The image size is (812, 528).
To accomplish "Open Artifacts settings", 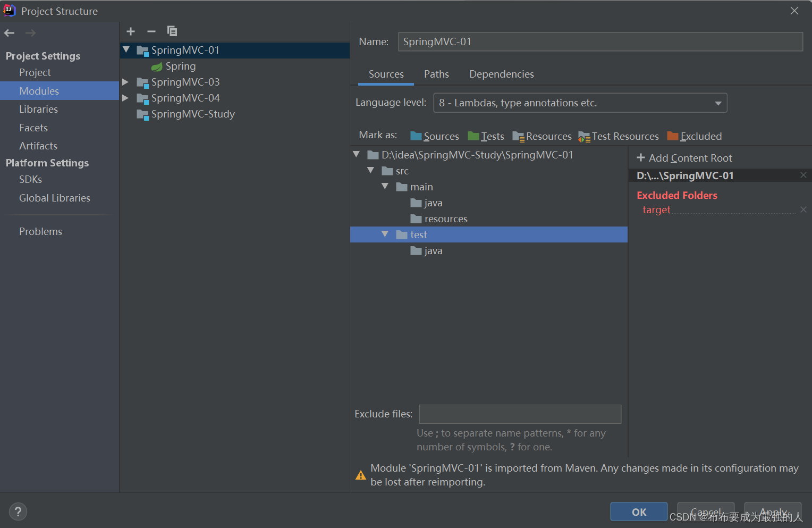I will (38, 146).
